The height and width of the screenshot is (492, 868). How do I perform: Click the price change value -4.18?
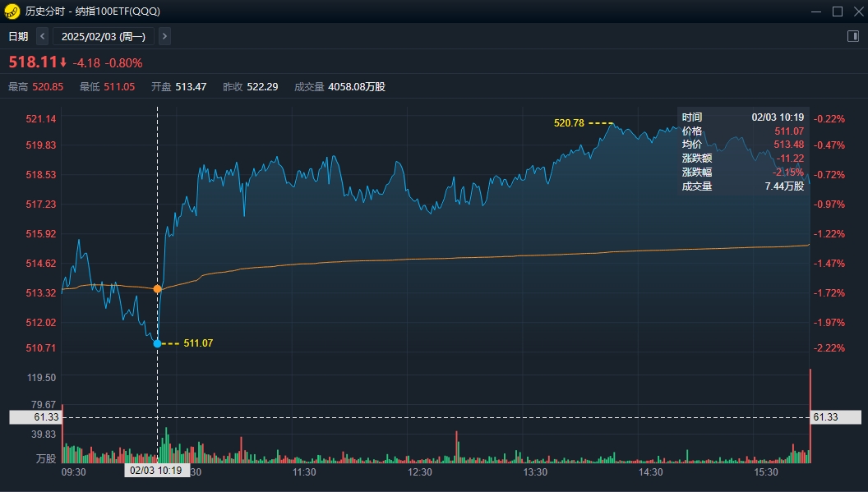(86, 63)
